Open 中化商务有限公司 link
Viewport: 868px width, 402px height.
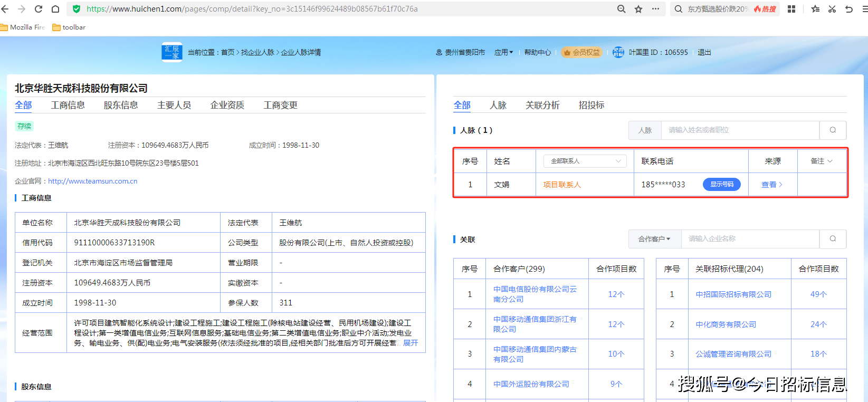pos(726,324)
